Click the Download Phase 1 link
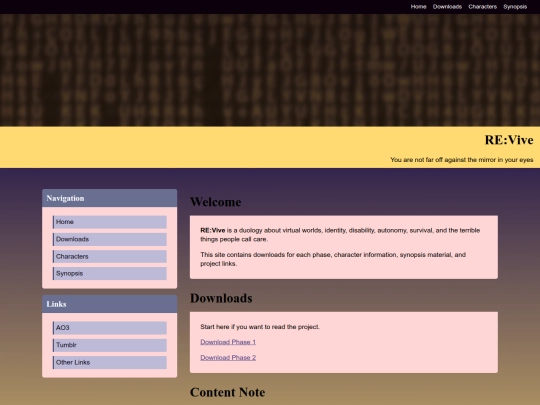The image size is (540, 405). click(x=228, y=342)
